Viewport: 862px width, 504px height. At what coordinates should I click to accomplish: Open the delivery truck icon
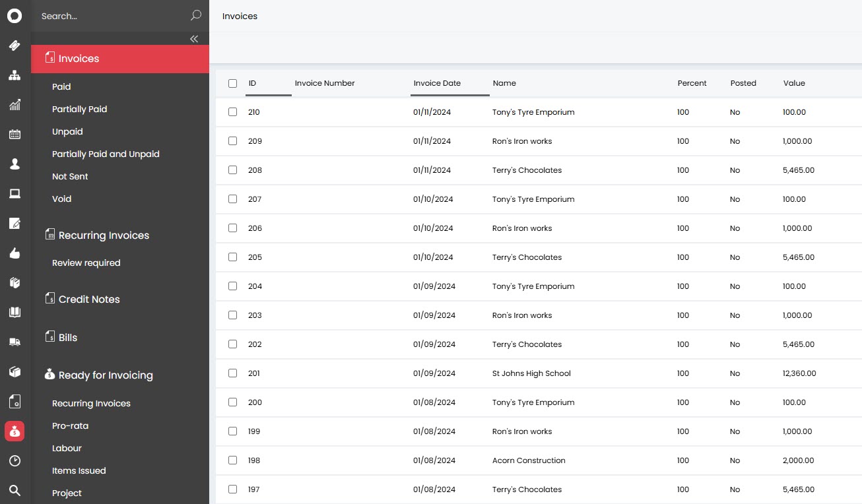click(15, 342)
